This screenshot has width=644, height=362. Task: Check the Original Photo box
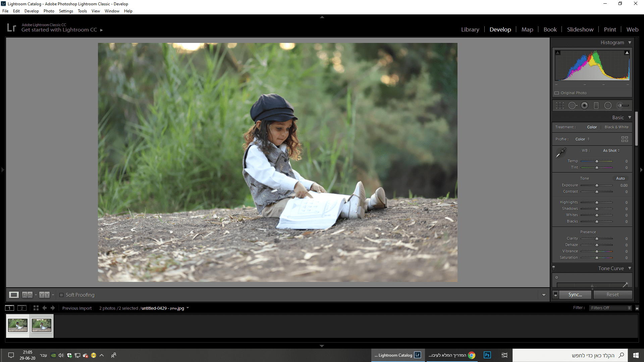coord(557,93)
